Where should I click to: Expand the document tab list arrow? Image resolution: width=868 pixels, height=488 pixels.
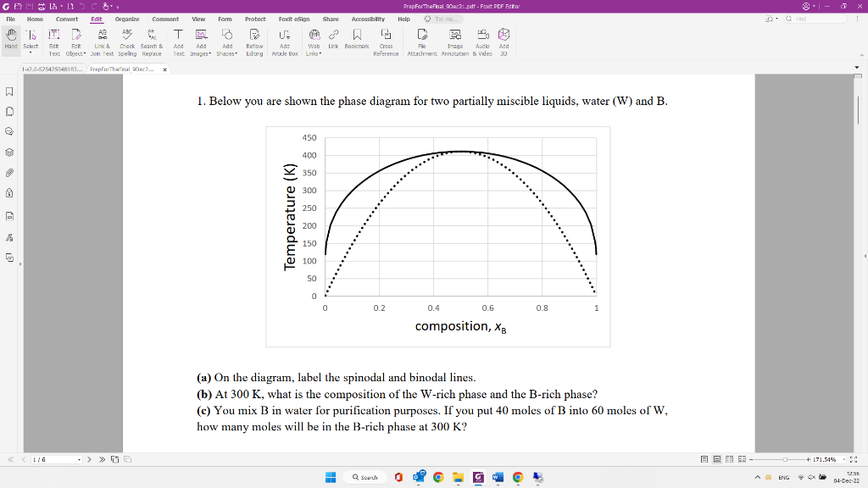tap(856, 68)
